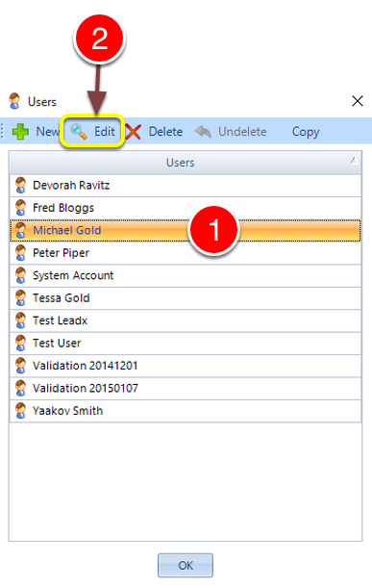Select user Fred Bloggs
This screenshot has height=588, width=372.
(x=186, y=208)
